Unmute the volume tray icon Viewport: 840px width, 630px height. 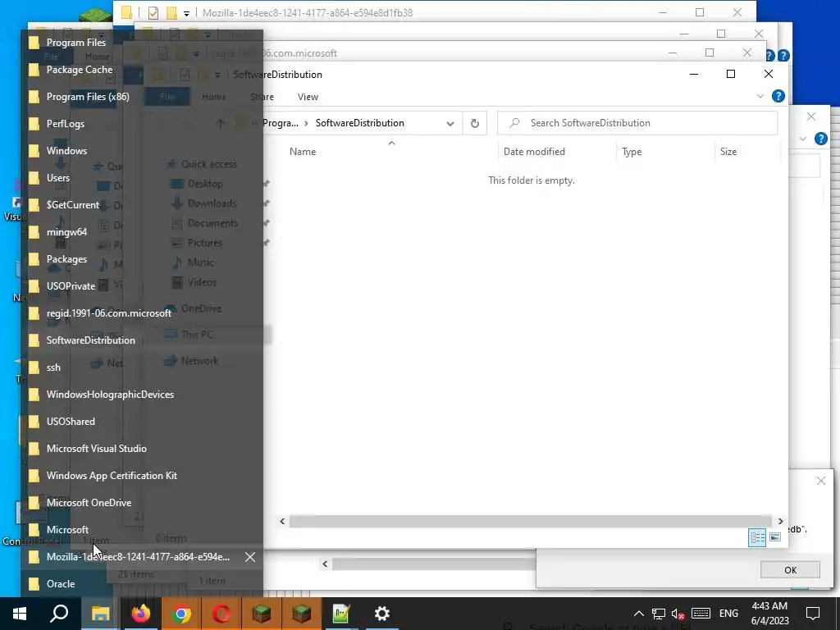tap(678, 614)
